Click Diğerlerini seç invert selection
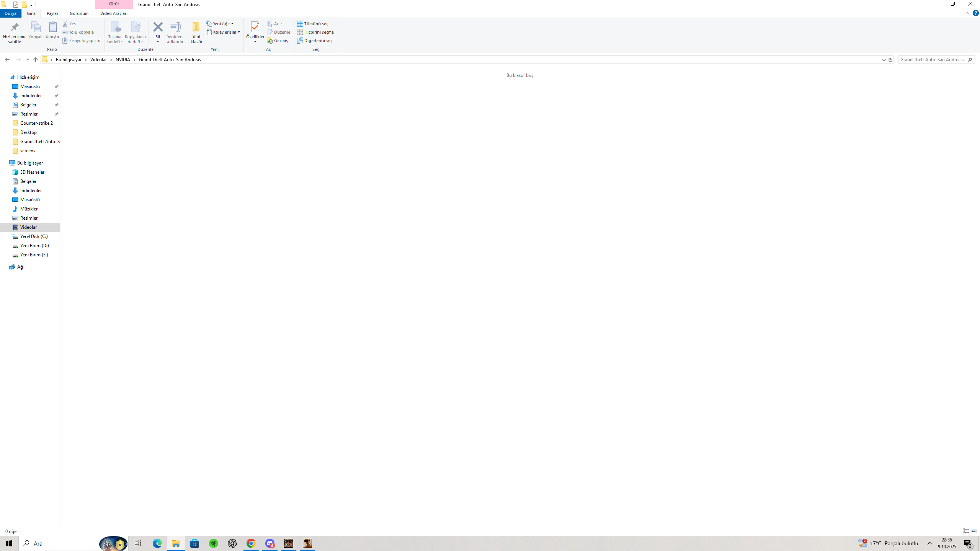The image size is (980, 551). coord(315,41)
